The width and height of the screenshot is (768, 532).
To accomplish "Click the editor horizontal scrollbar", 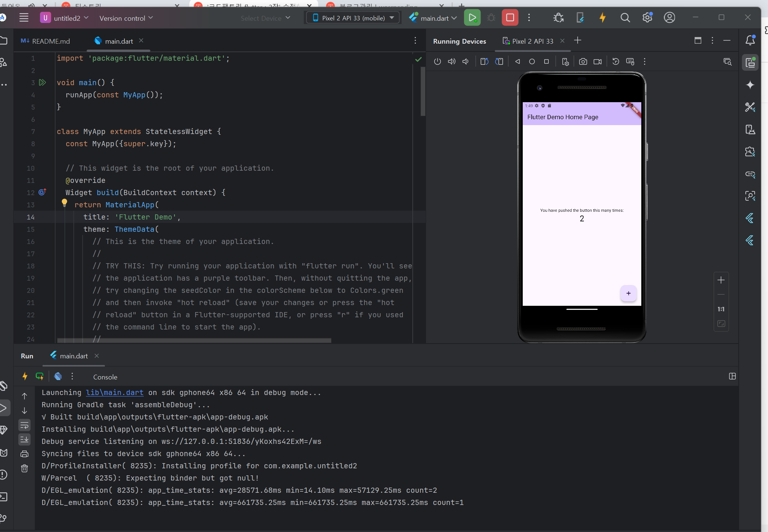I will pos(194,340).
